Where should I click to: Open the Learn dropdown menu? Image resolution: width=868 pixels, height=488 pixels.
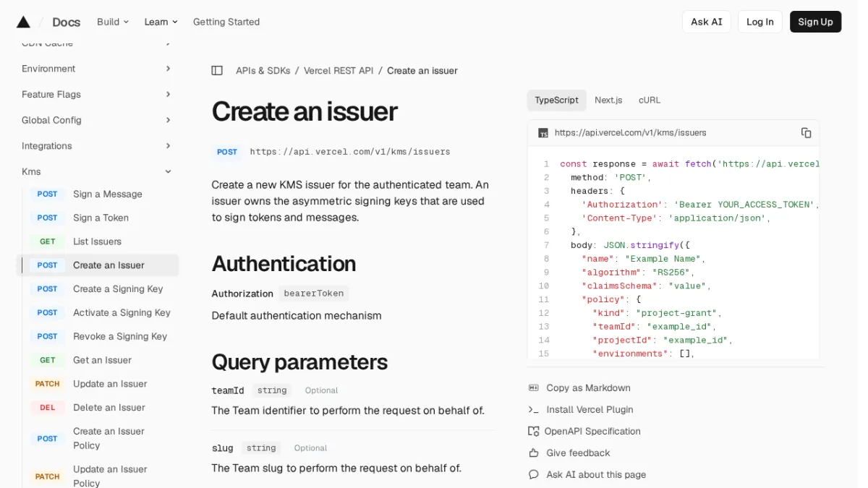161,22
